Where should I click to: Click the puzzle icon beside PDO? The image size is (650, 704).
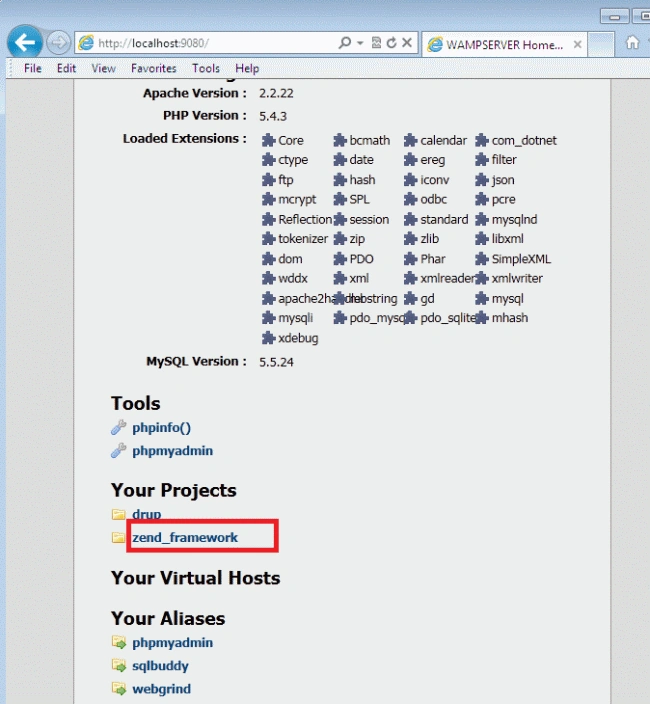click(340, 259)
